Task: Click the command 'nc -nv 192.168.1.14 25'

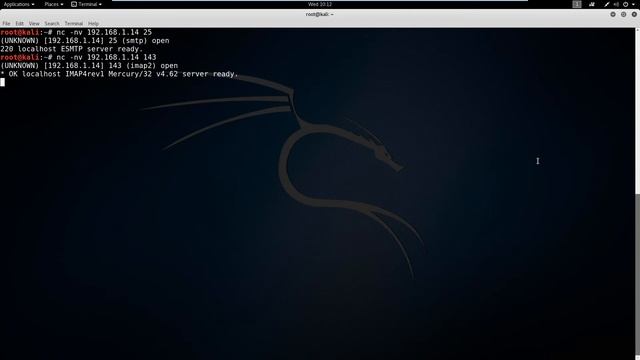Action: [x=104, y=32]
